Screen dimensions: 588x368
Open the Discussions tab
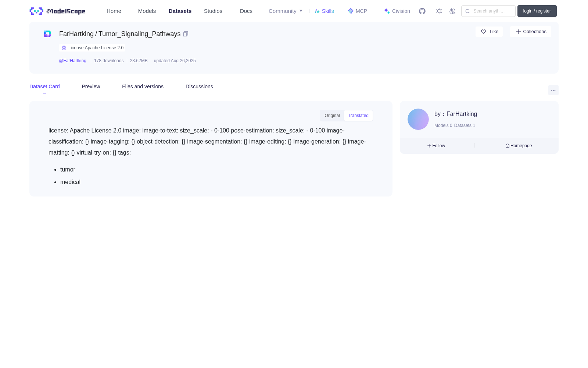click(199, 86)
